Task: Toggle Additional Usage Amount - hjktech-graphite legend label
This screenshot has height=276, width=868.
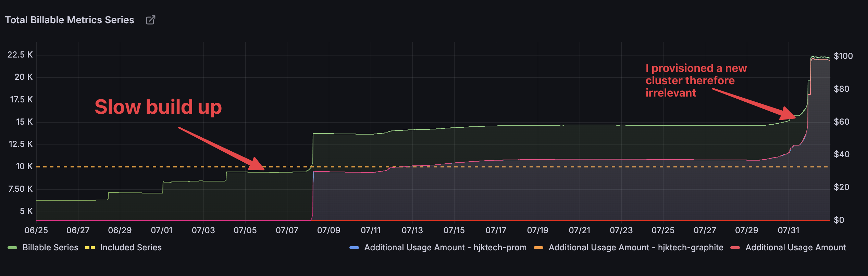Action: [636, 248]
